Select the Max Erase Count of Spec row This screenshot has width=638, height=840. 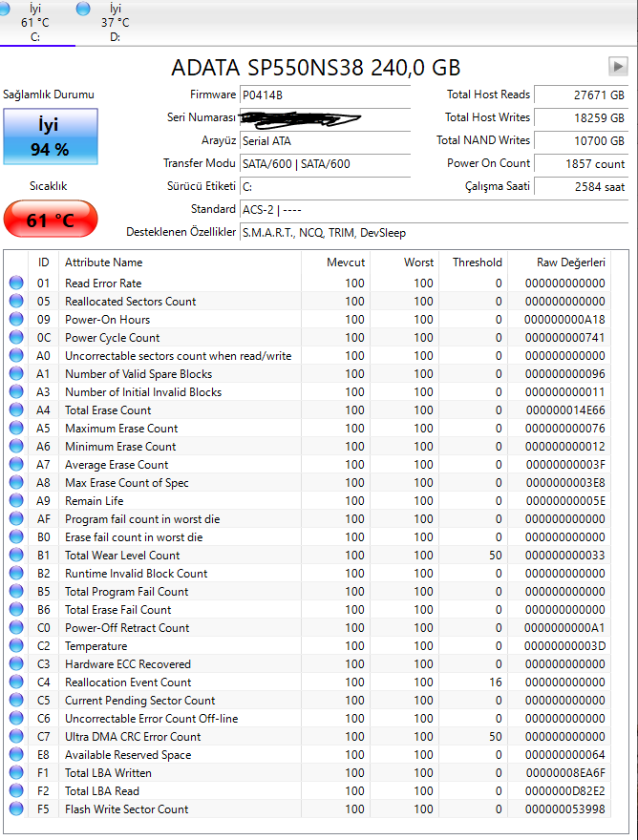pyautogui.click(x=308, y=483)
